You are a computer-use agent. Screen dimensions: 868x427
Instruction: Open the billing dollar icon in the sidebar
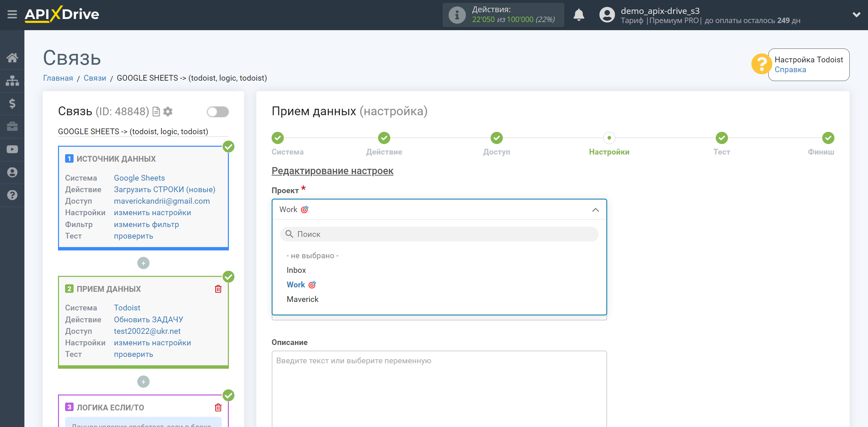12,104
